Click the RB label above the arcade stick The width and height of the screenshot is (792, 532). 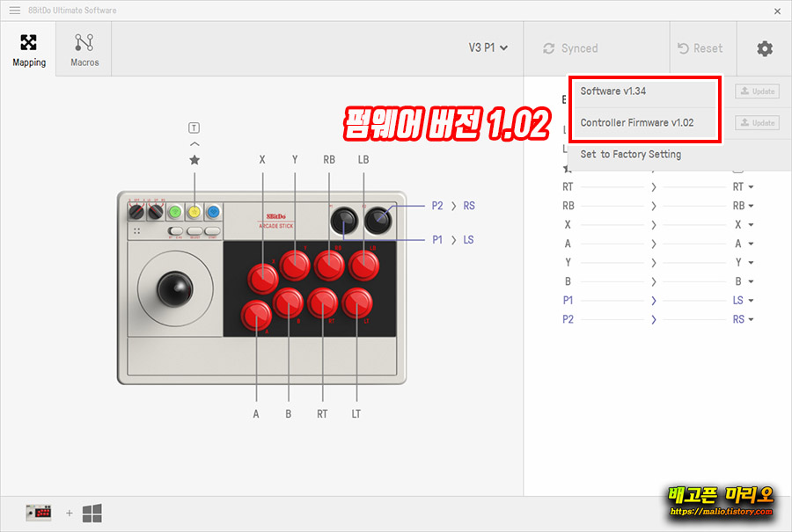329,159
